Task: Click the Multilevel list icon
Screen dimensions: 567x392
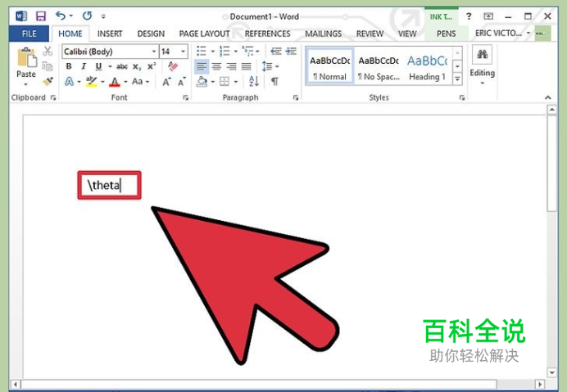Action: (248, 52)
